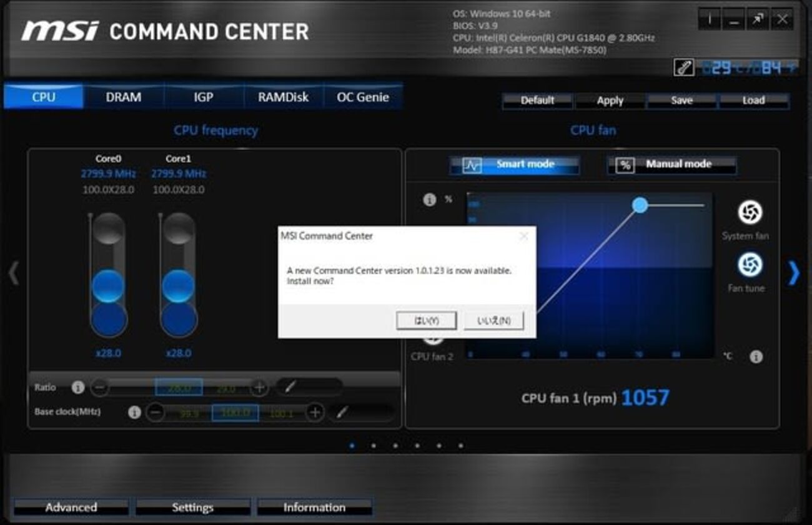This screenshot has width=812, height=525.
Task: Open the OC Genie tab
Action: point(363,97)
